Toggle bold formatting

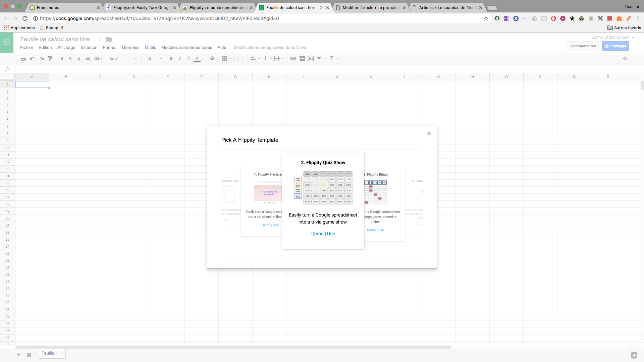[x=171, y=59]
